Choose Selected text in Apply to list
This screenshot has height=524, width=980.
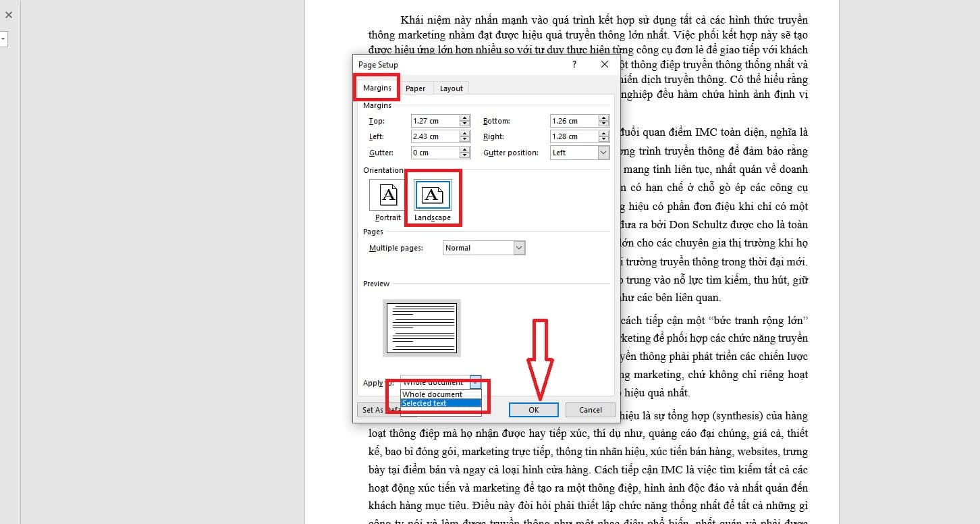441,403
